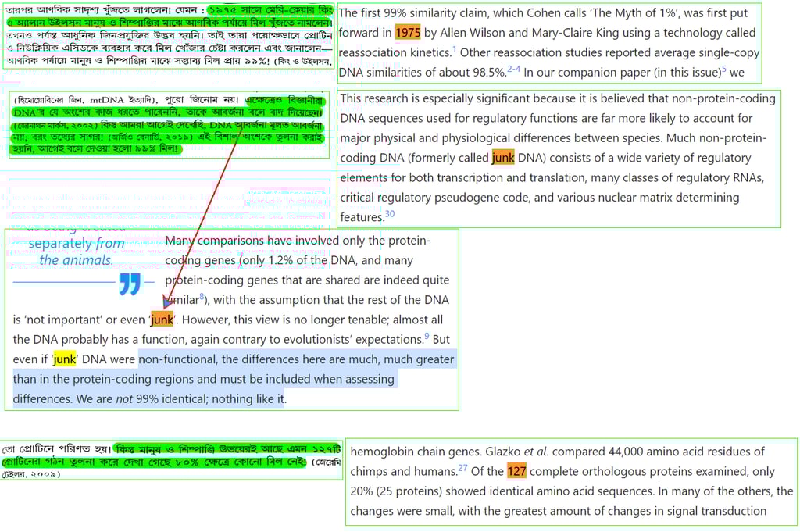Image resolution: width=800 pixels, height=532 pixels.
Task: Open footnote 1 after 'reassociation kinetics'
Action: click(454, 49)
